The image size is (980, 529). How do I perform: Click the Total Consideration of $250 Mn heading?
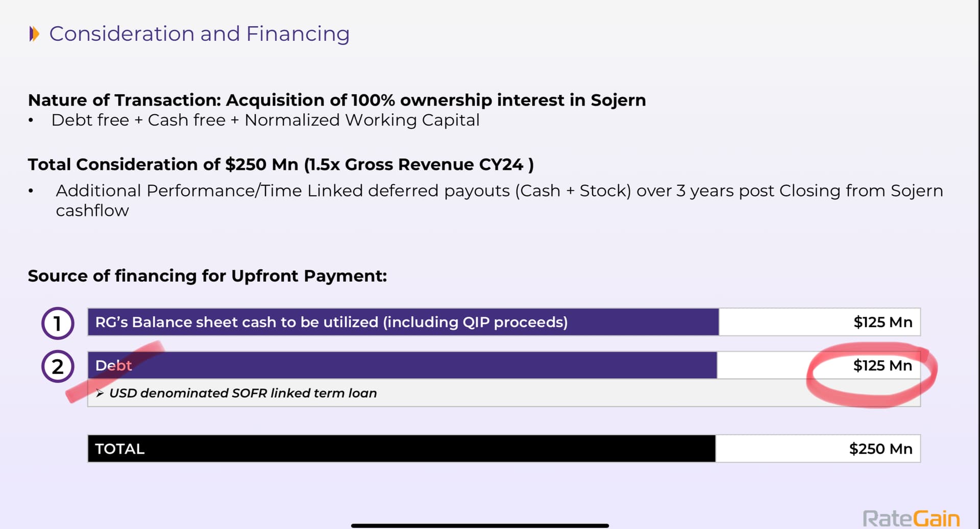coord(281,165)
